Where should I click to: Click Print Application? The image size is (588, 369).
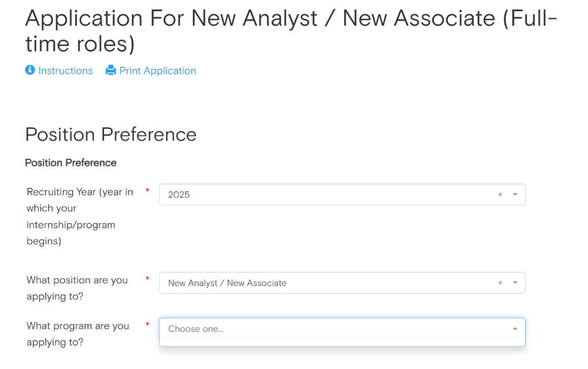coord(158,70)
